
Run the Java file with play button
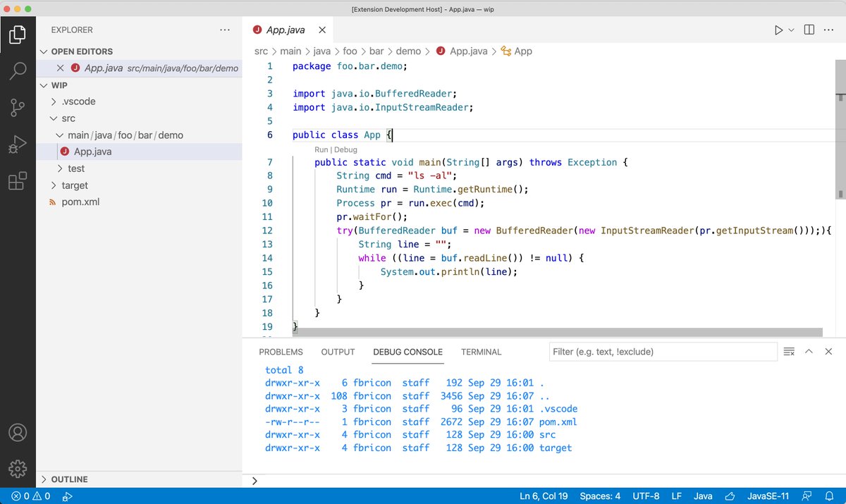coord(778,30)
